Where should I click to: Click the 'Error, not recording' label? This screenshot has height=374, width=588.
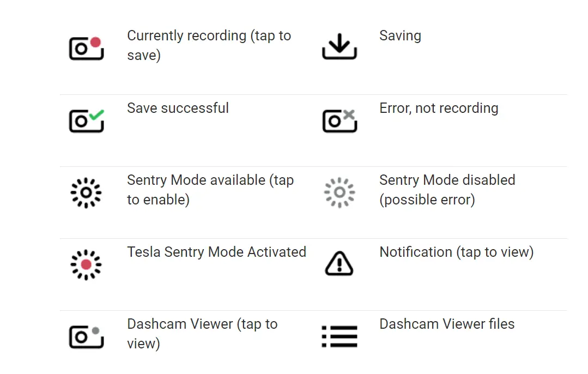click(439, 108)
